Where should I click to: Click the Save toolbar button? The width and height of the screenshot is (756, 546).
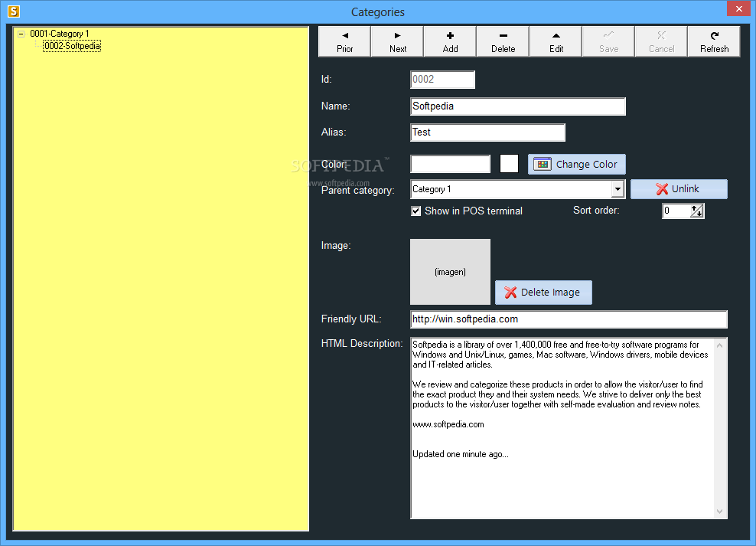click(x=608, y=42)
